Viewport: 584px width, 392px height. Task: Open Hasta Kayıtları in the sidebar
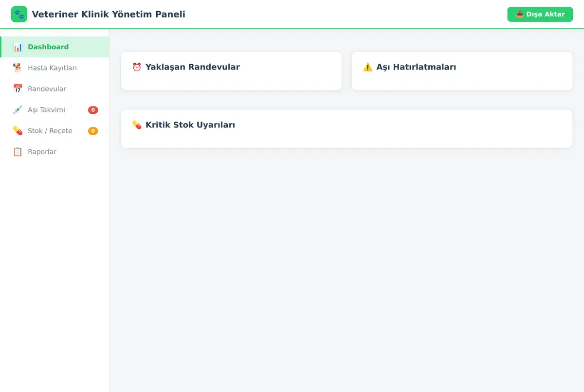[55, 68]
